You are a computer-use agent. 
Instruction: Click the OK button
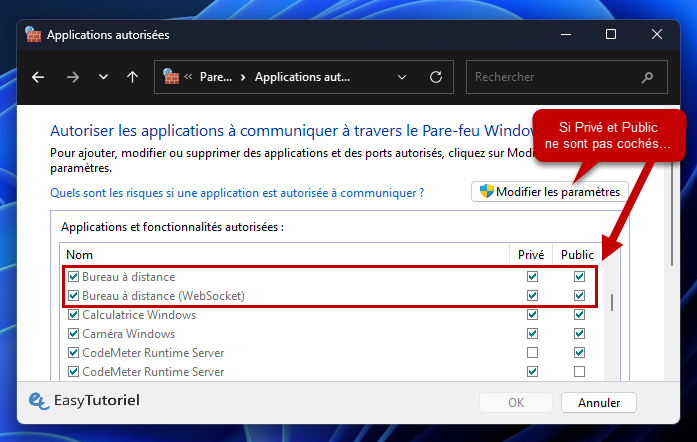tap(516, 402)
